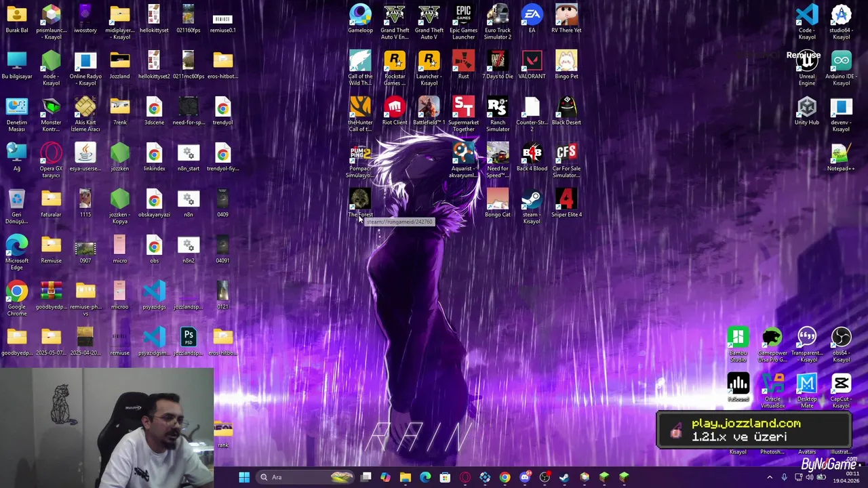Open Oracle VirtualBox icon
The height and width of the screenshot is (488, 868).
[772, 390]
